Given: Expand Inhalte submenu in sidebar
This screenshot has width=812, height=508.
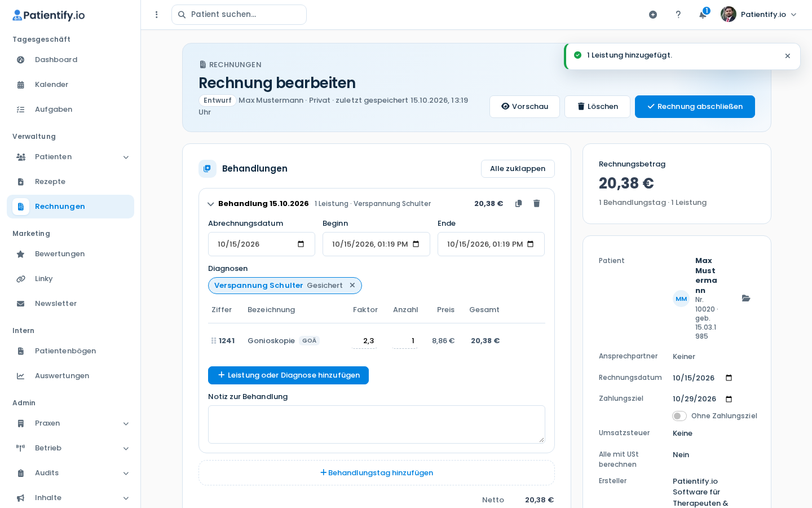Looking at the screenshot, I should 126,498.
